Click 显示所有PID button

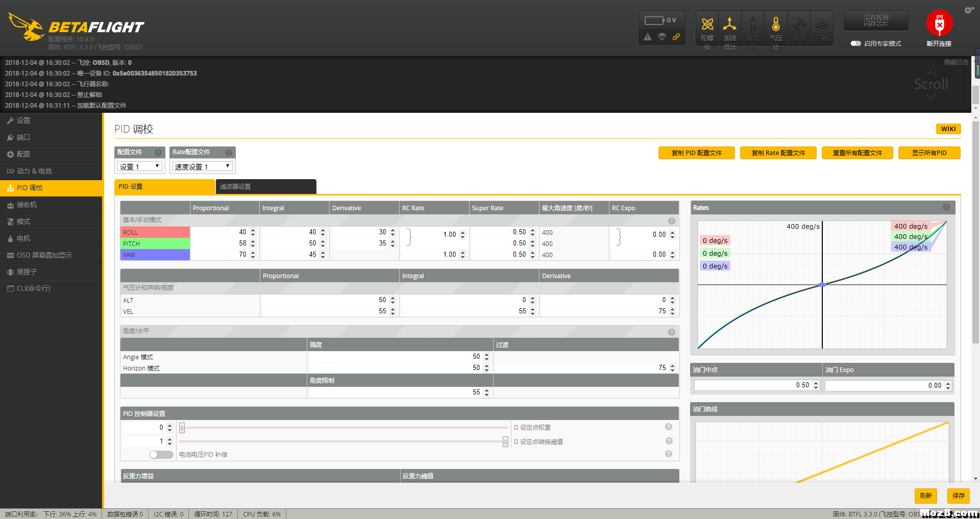tap(929, 153)
